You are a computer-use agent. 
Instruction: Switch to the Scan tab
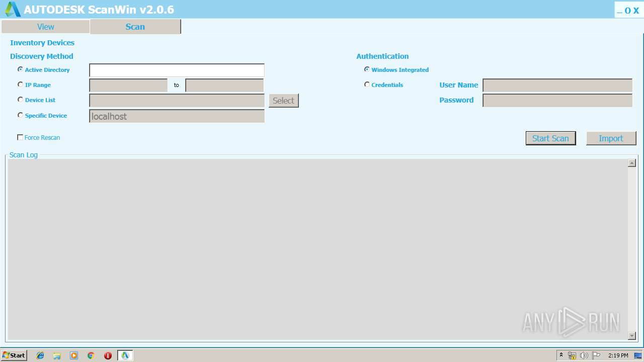click(x=135, y=27)
